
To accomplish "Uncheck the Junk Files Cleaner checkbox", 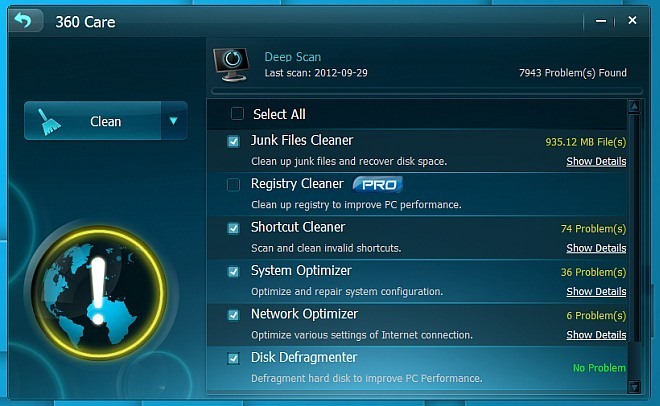I will (233, 141).
